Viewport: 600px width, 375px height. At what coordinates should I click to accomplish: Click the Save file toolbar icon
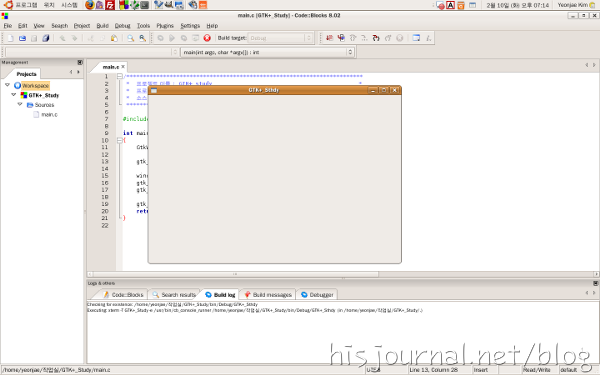pos(34,38)
